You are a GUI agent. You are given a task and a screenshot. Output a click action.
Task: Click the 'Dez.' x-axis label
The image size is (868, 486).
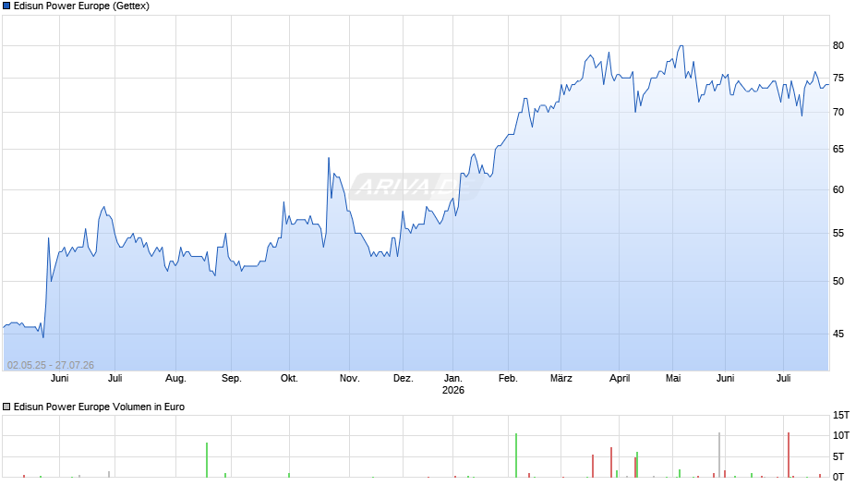[x=403, y=378]
